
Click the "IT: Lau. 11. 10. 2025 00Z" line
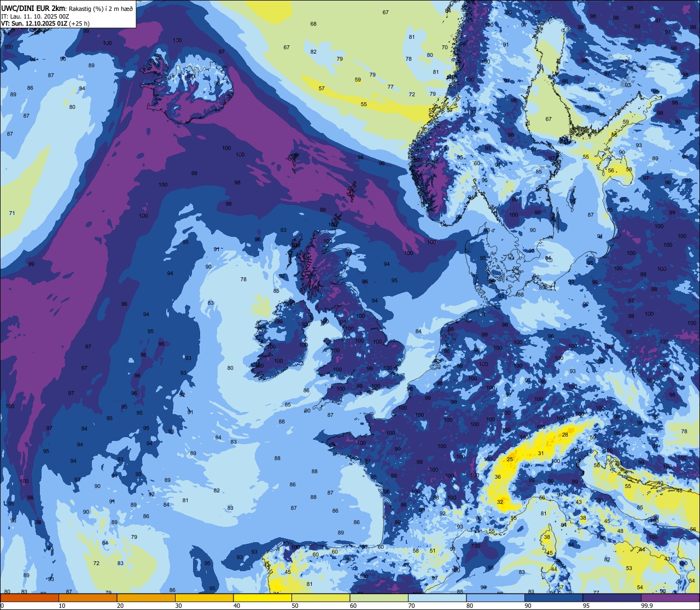[35, 16]
